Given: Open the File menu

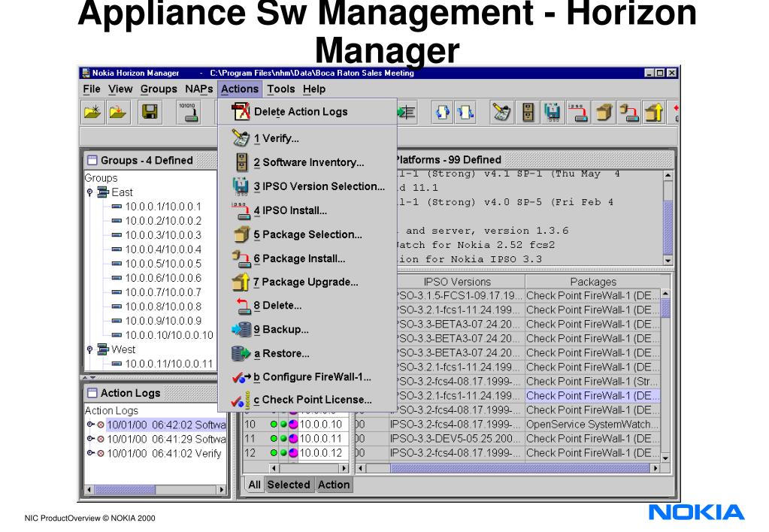Looking at the screenshot, I should (x=92, y=89).
